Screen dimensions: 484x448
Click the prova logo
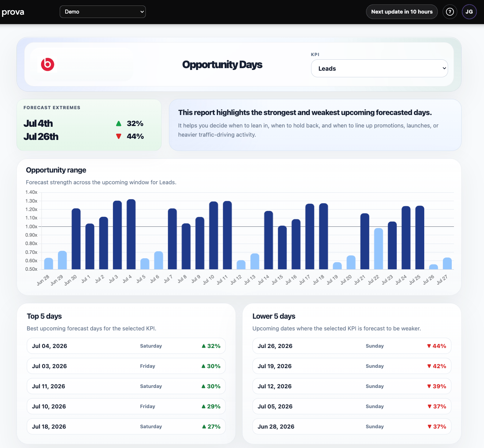(13, 12)
